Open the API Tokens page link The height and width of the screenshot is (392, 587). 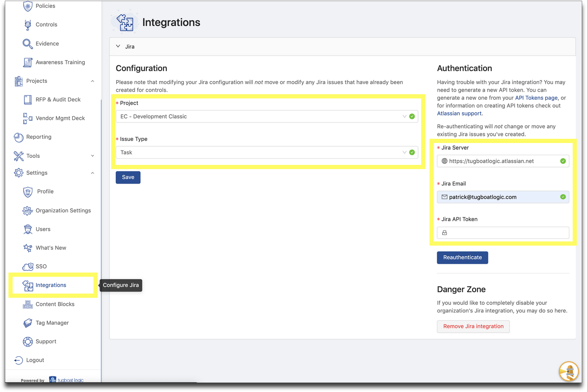tap(536, 98)
